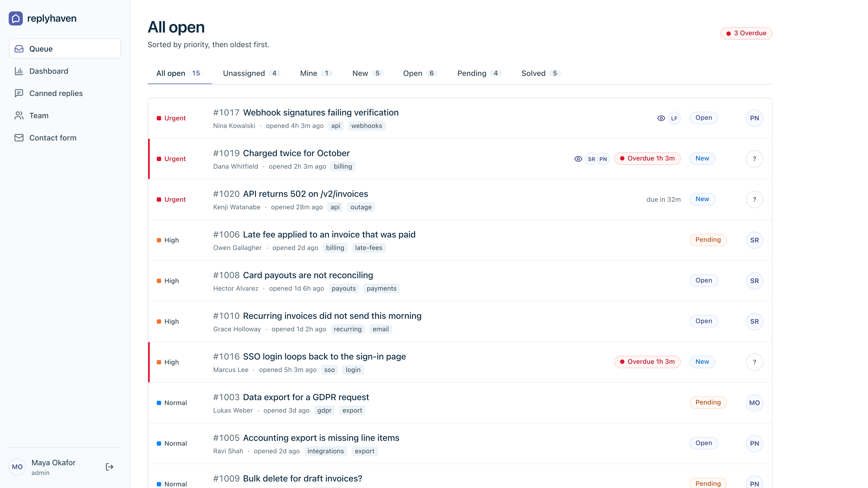
Task: Click unassigned avatar on ticket #1020
Action: [x=754, y=199]
